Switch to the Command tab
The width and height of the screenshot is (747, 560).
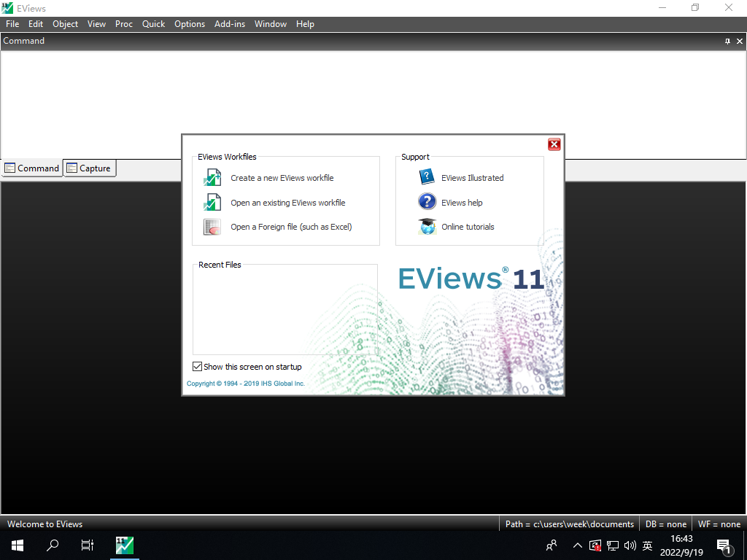(x=32, y=168)
